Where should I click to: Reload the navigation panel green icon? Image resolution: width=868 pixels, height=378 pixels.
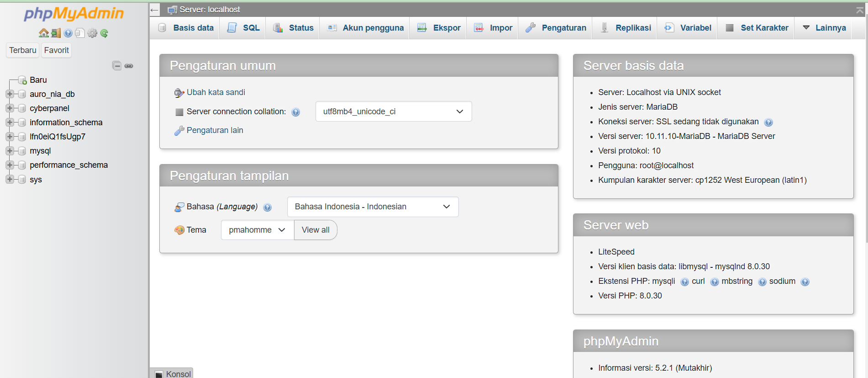pyautogui.click(x=104, y=33)
